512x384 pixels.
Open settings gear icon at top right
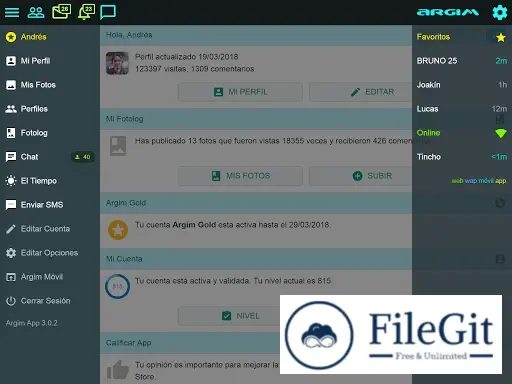500,13
